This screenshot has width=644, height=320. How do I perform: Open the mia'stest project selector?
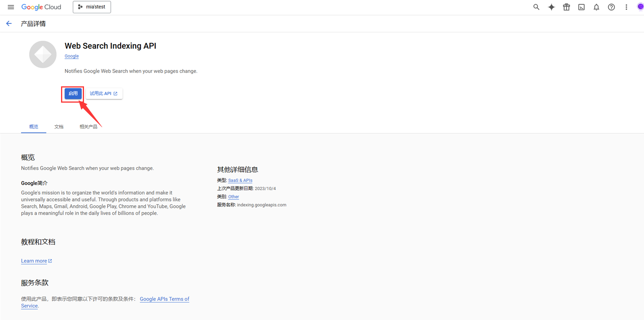pyautogui.click(x=92, y=7)
